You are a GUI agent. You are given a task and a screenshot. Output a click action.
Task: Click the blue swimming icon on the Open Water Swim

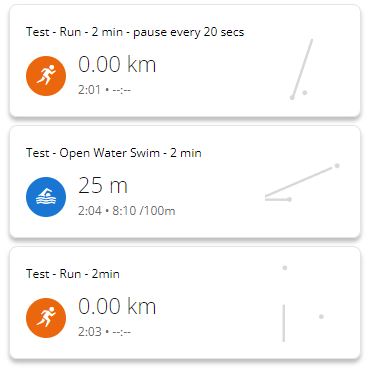point(46,197)
